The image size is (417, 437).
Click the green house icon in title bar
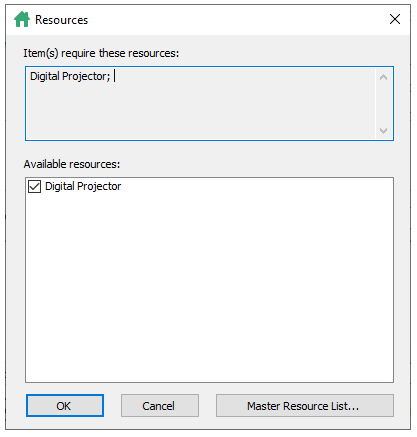click(x=22, y=19)
